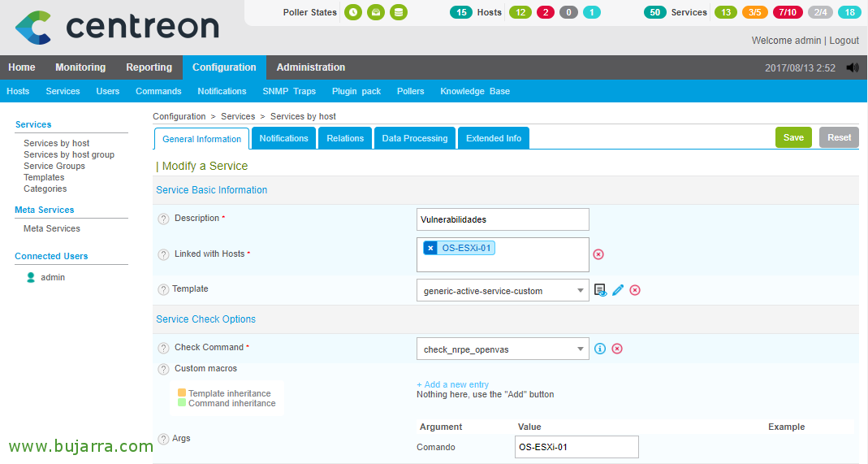Screen dimensions: 868x464
Task: Click total services badge 50
Action: (655, 12)
